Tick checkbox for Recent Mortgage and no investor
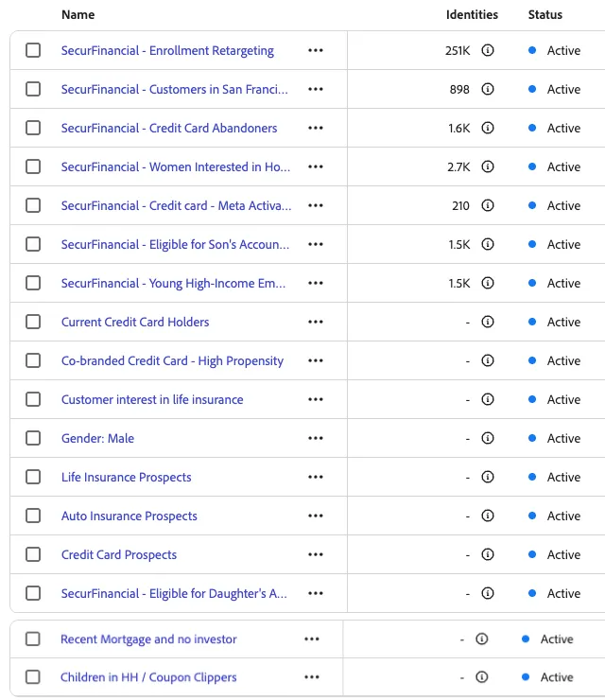605x700 pixels. [32, 639]
